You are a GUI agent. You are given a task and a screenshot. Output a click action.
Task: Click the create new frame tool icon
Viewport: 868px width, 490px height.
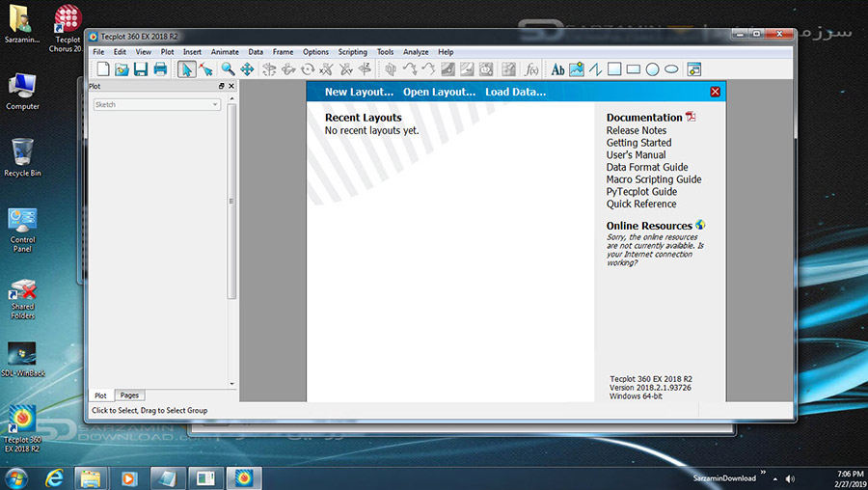click(694, 69)
